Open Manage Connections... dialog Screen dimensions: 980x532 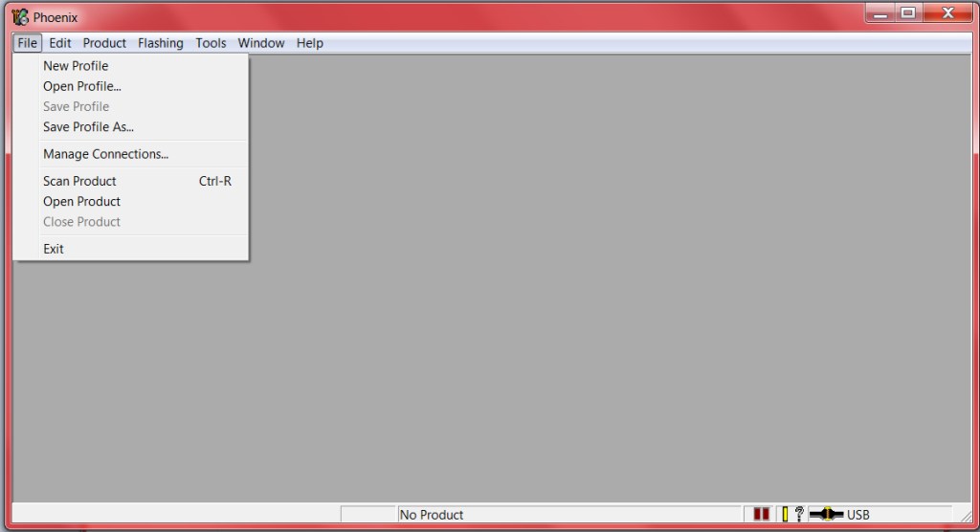[130, 154]
